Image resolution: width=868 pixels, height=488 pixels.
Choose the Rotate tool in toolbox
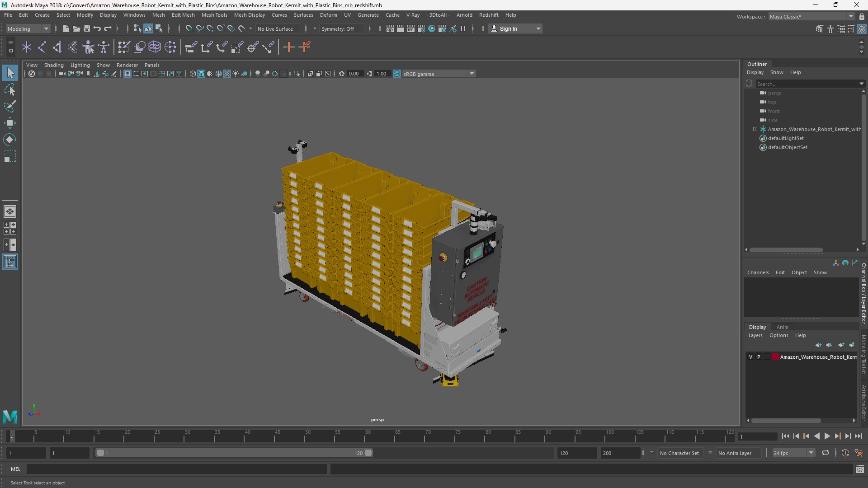(x=10, y=140)
